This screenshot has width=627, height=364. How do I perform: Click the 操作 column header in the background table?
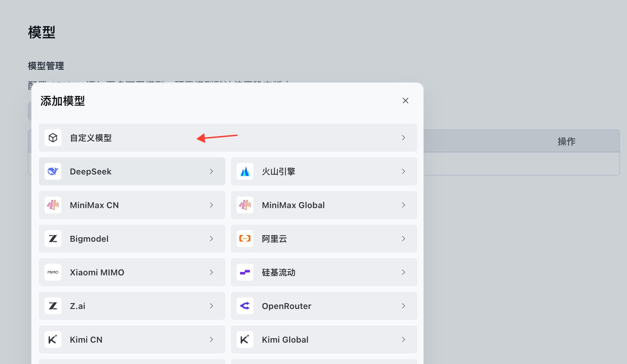tap(566, 141)
